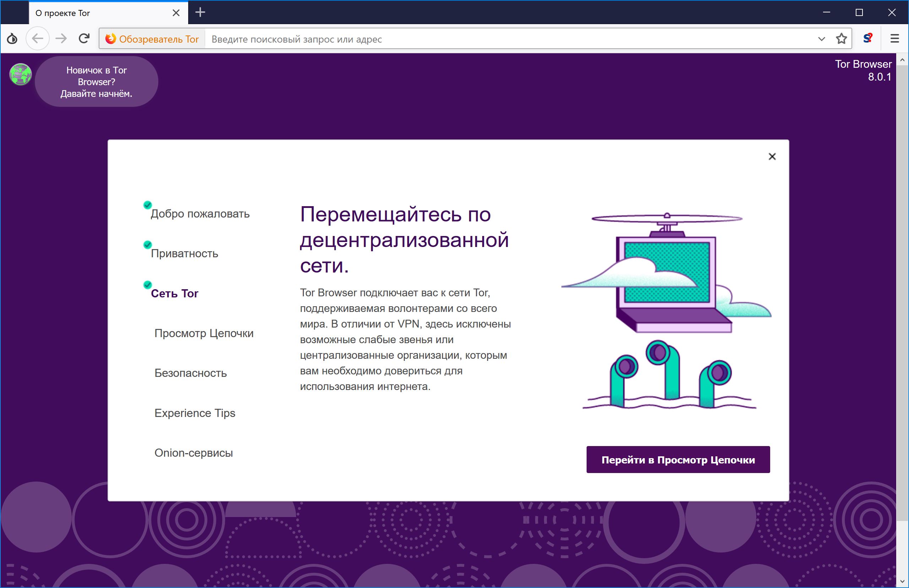The width and height of the screenshot is (909, 588).
Task: Open the address bar history dropdown
Action: (x=822, y=39)
